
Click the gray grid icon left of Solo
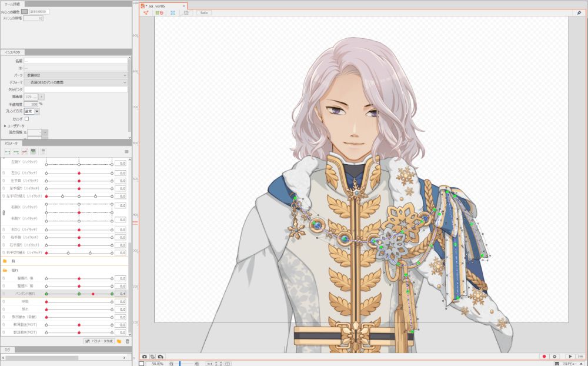click(x=186, y=13)
